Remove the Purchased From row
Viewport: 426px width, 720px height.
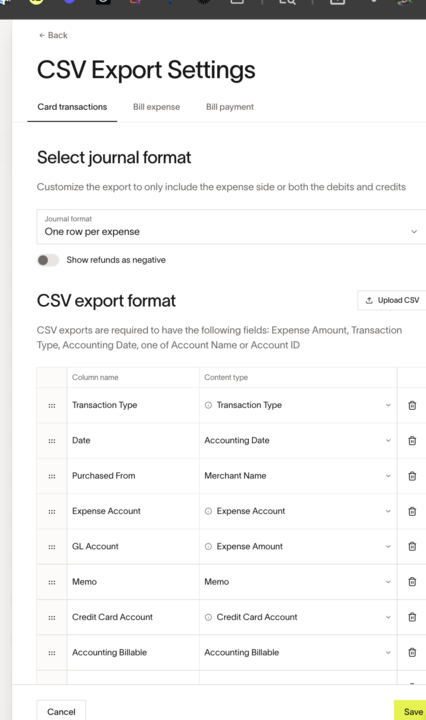(x=412, y=476)
